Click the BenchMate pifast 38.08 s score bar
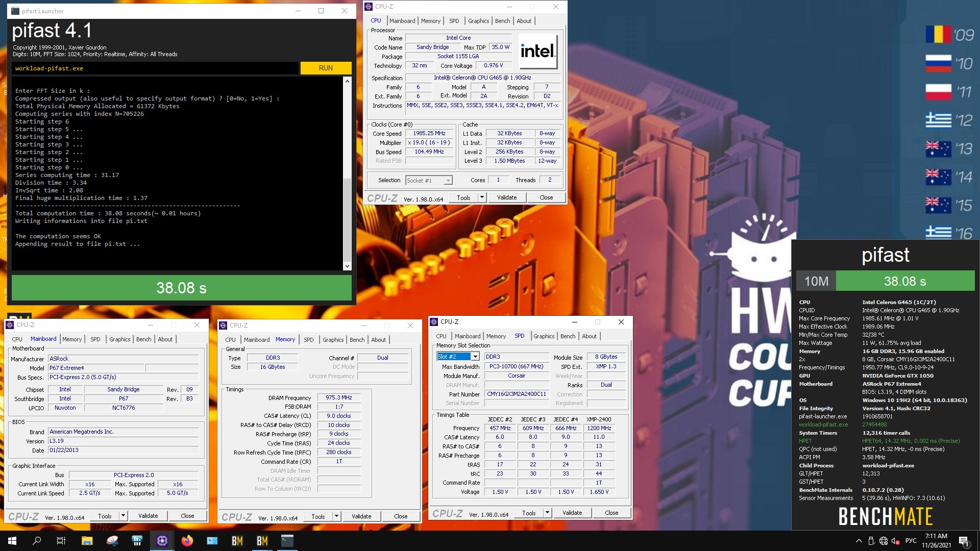Screen dimensions: 980x551 (905, 281)
